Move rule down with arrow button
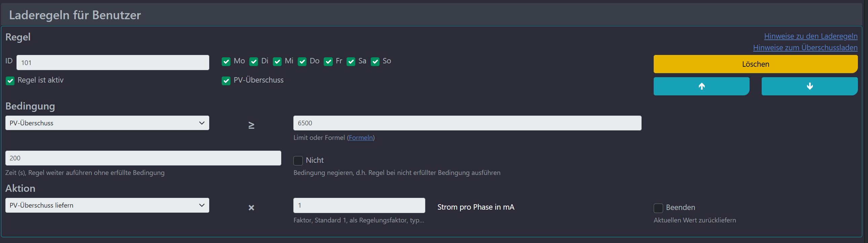Screen dimensions: 868x243 coord(809,86)
